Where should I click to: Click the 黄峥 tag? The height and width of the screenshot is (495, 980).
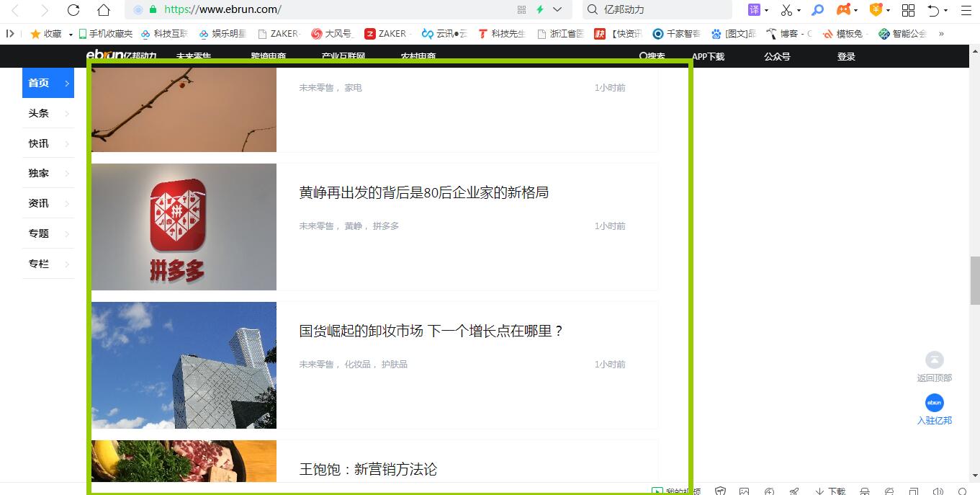(x=353, y=226)
